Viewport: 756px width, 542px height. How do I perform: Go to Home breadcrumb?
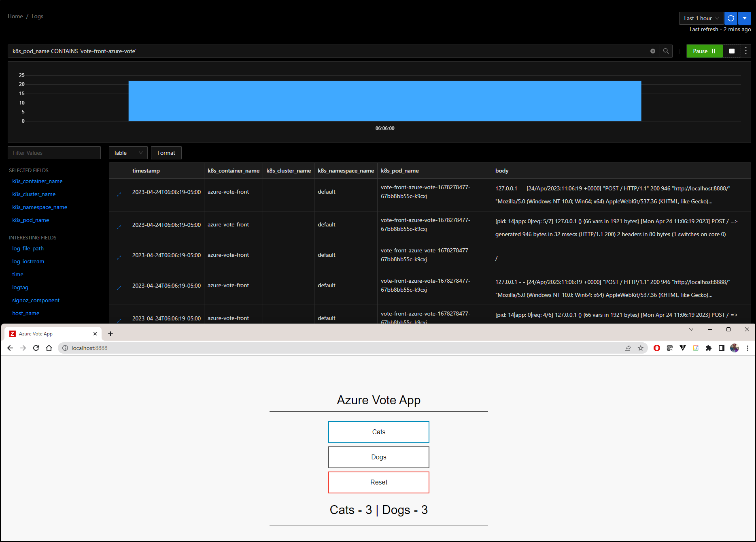tap(15, 16)
